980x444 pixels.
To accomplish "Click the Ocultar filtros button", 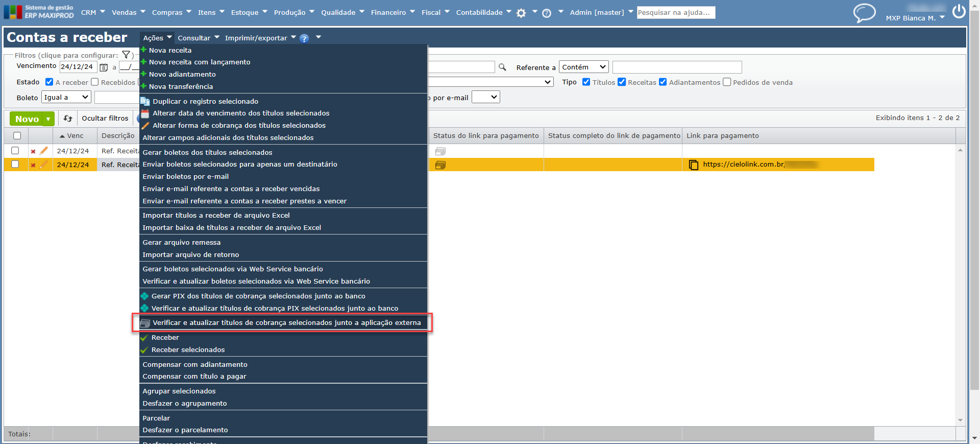I will [105, 119].
